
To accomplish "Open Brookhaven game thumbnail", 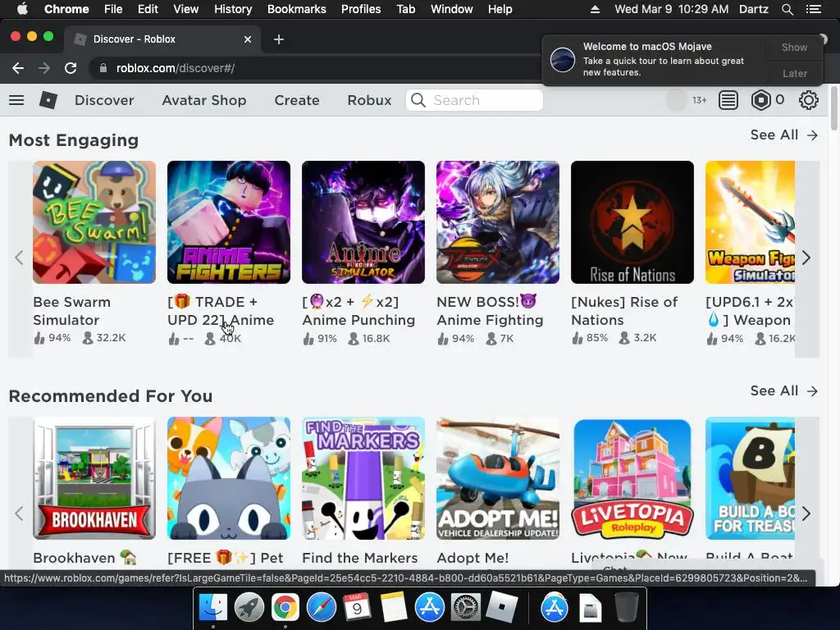I will pos(94,478).
